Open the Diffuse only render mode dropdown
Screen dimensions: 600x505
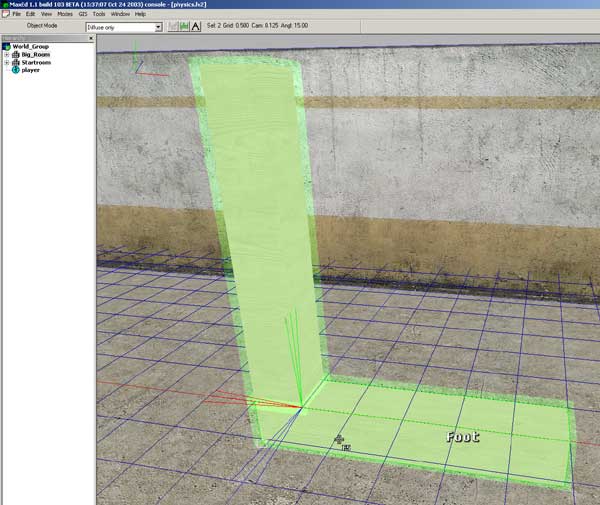158,27
